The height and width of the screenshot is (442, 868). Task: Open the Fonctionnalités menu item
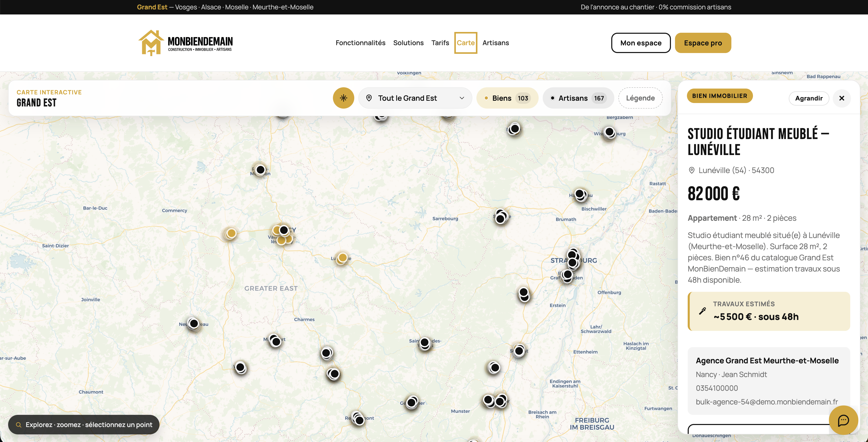coord(360,43)
